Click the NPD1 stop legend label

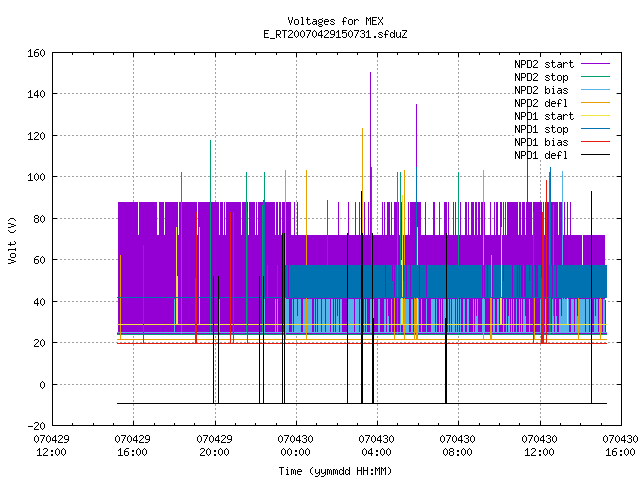[541, 129]
